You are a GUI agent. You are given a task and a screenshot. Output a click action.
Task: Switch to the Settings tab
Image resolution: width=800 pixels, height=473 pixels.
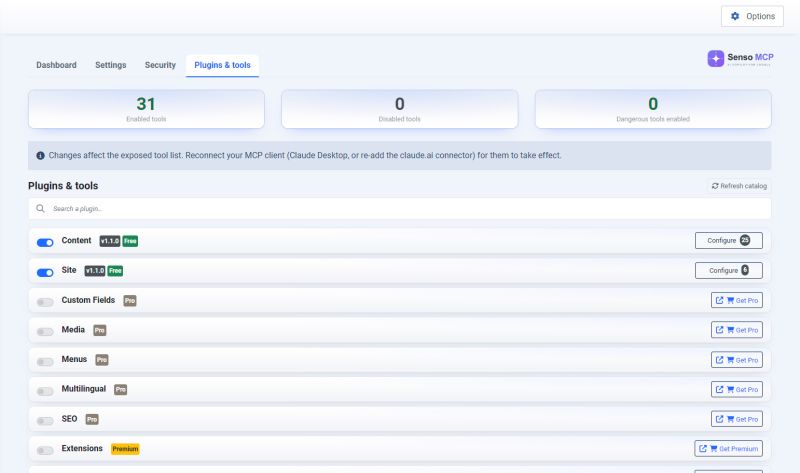click(x=111, y=65)
